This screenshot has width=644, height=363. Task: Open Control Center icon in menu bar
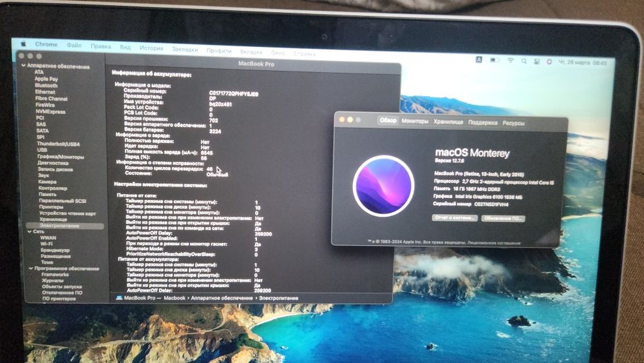coord(536,61)
